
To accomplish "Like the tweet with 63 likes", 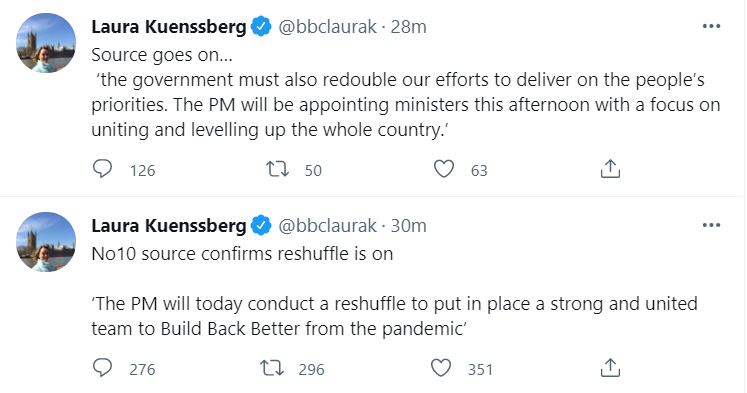I will click(x=444, y=169).
